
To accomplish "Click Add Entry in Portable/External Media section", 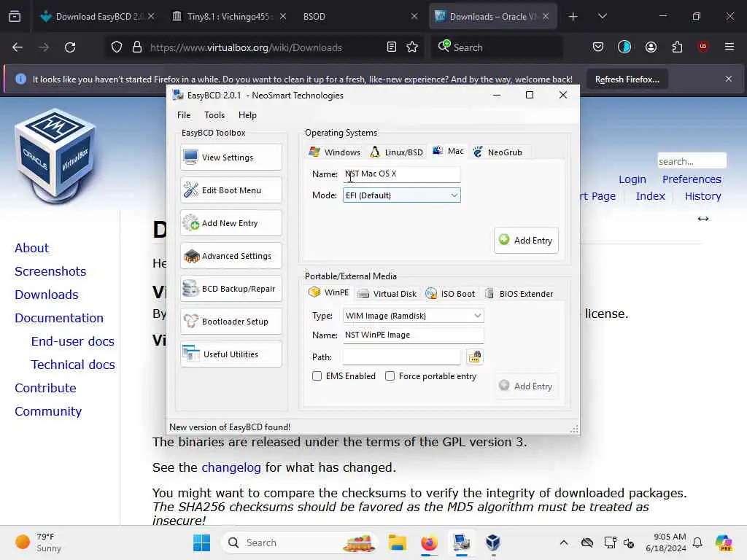I will pyautogui.click(x=526, y=386).
